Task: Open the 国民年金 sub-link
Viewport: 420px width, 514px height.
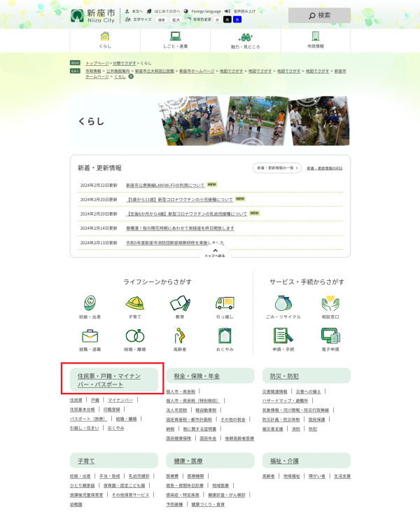Action: [208, 438]
